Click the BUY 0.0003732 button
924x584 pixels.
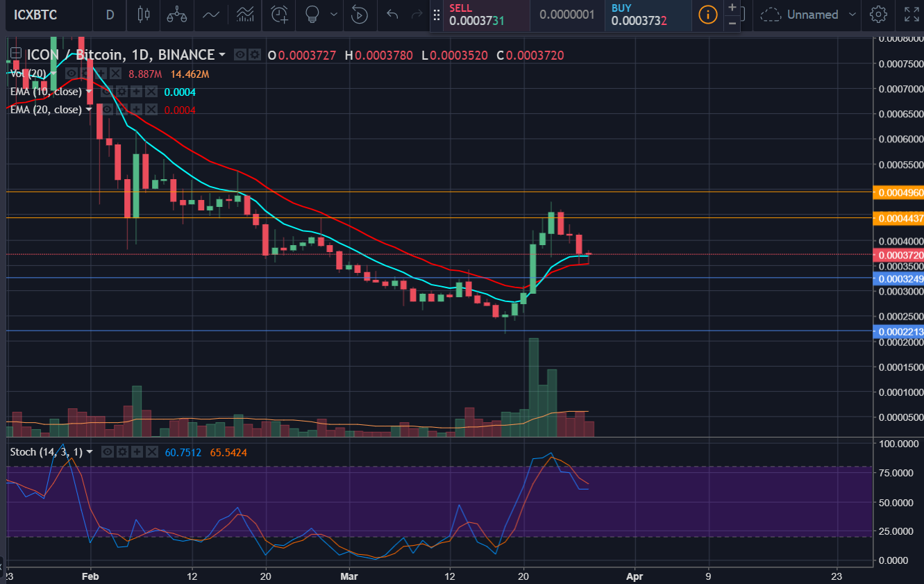tap(650, 15)
